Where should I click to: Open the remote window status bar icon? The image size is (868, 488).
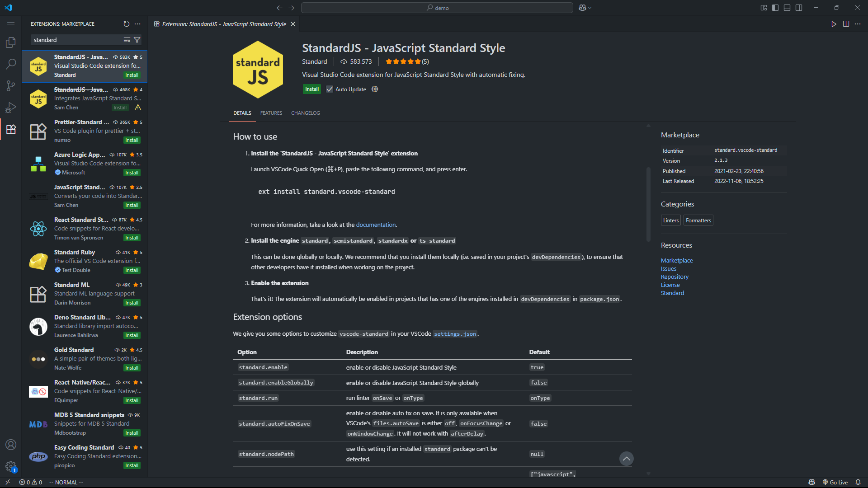(8, 482)
